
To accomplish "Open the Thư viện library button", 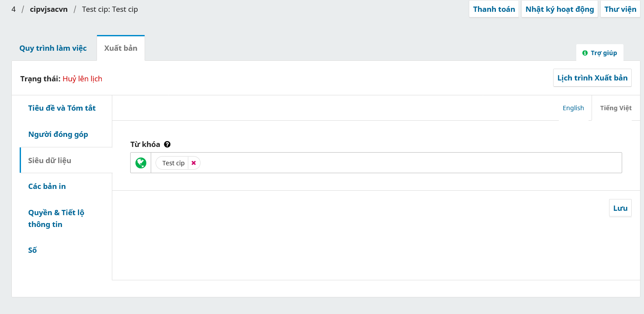I will coord(620,9).
